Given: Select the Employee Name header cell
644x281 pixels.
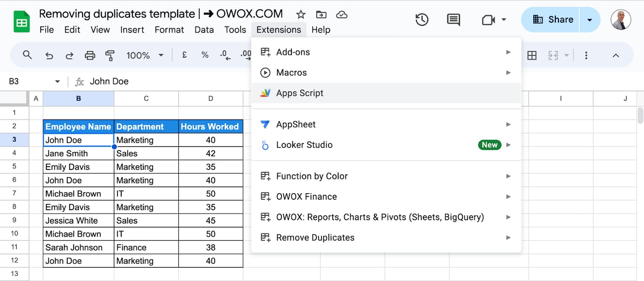Looking at the screenshot, I should pos(78,127).
